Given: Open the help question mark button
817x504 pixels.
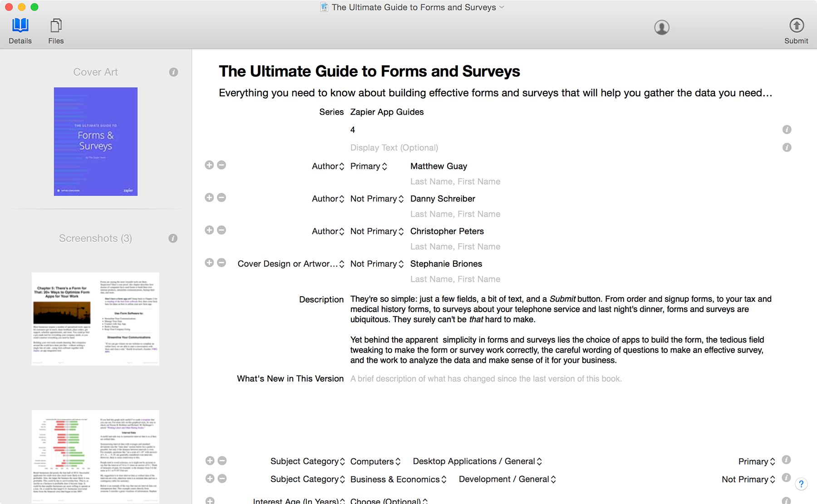Looking at the screenshot, I should (801, 484).
